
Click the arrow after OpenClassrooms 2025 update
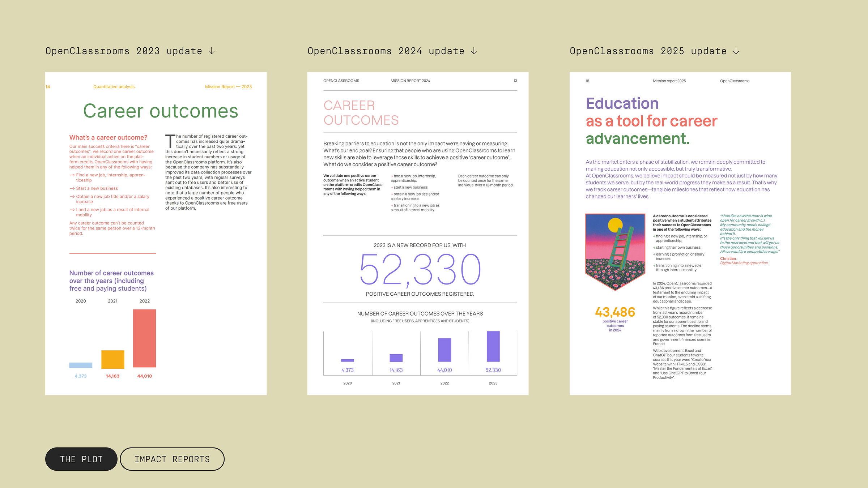coord(736,51)
